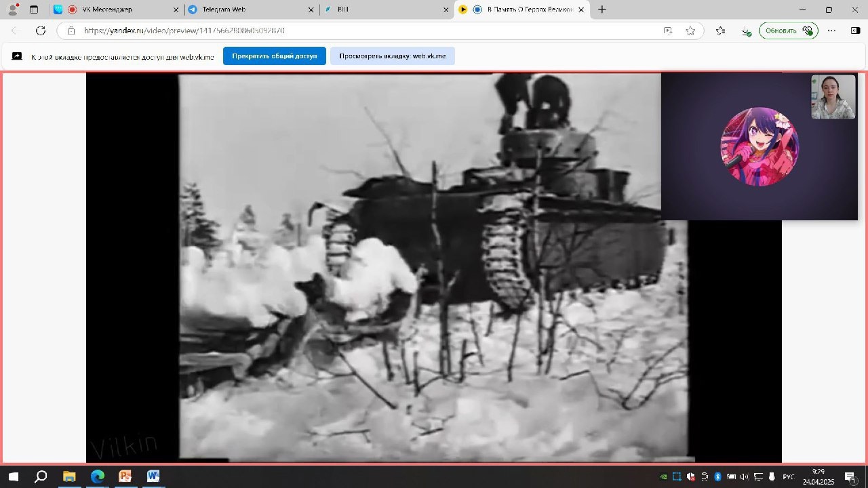This screenshot has height=488, width=868.
Task: Open the Favorites list icon
Action: (720, 30)
